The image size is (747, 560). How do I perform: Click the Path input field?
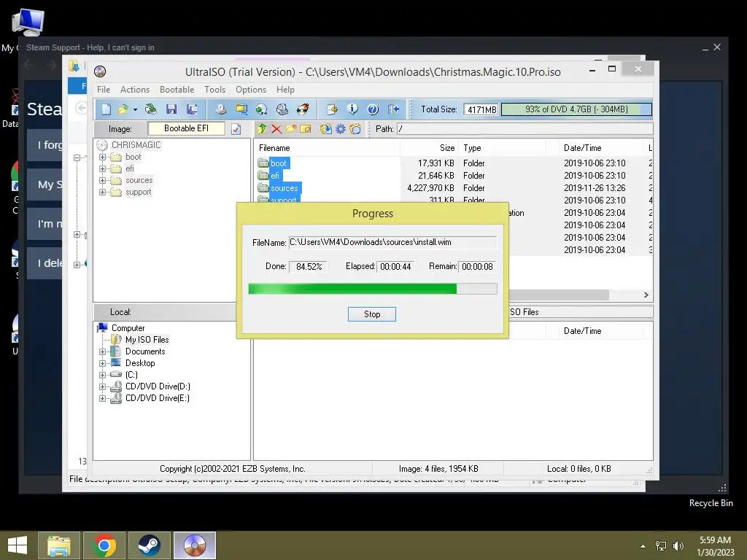tap(525, 129)
